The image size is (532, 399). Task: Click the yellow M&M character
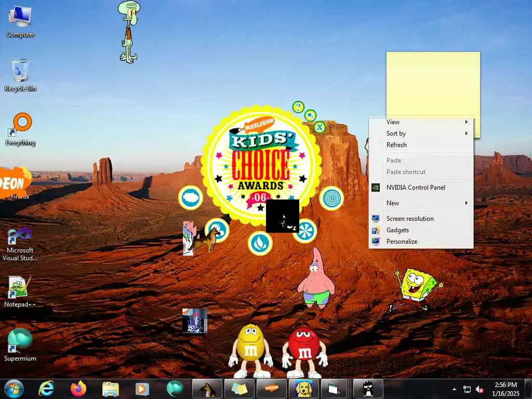[250, 351]
